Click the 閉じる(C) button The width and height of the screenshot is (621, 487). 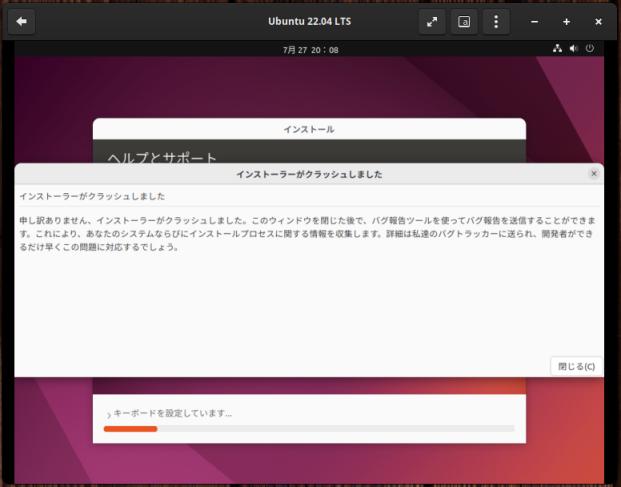(x=576, y=366)
